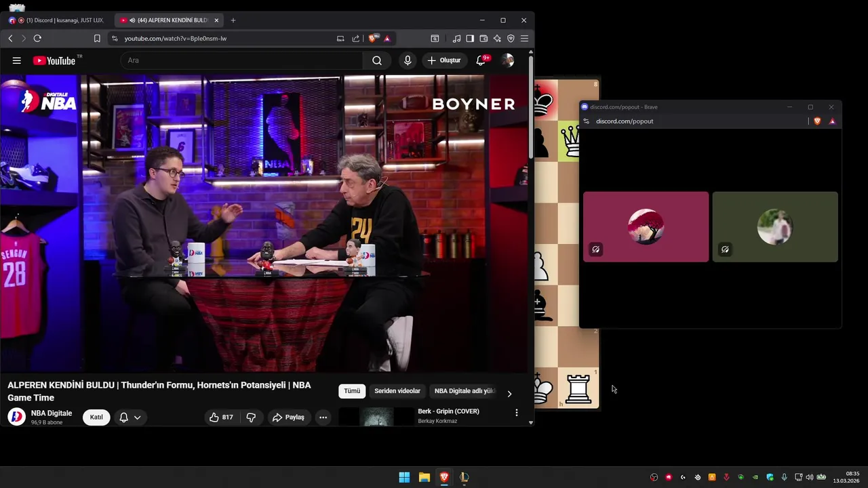Show more filter chips arrow
The width and height of the screenshot is (868, 488).
509,394
